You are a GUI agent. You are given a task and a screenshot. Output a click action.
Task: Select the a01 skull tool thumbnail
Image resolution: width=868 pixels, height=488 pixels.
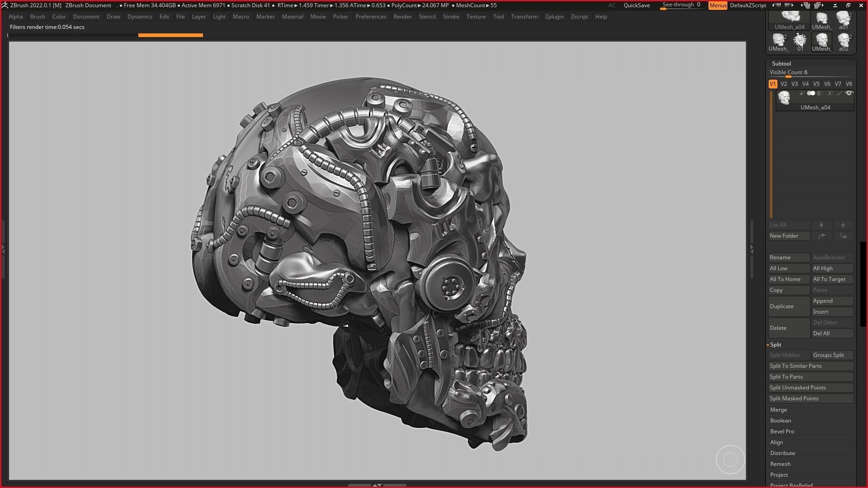coord(844,21)
